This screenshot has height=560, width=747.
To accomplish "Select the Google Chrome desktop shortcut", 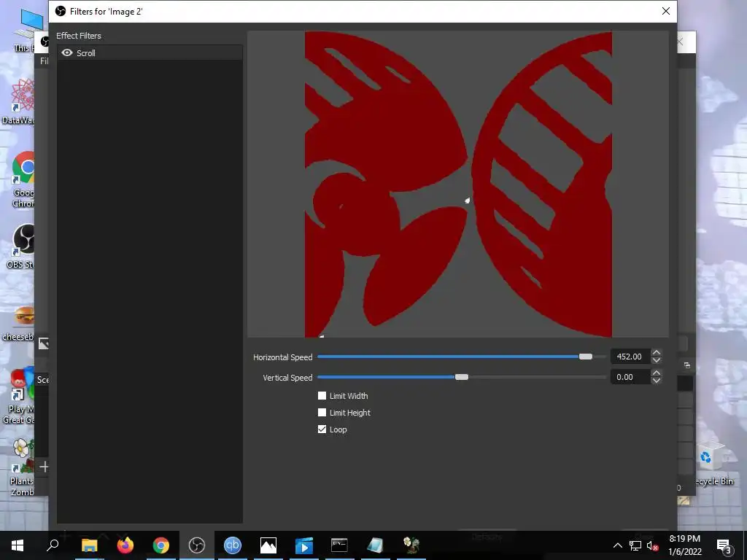I will coord(23,180).
